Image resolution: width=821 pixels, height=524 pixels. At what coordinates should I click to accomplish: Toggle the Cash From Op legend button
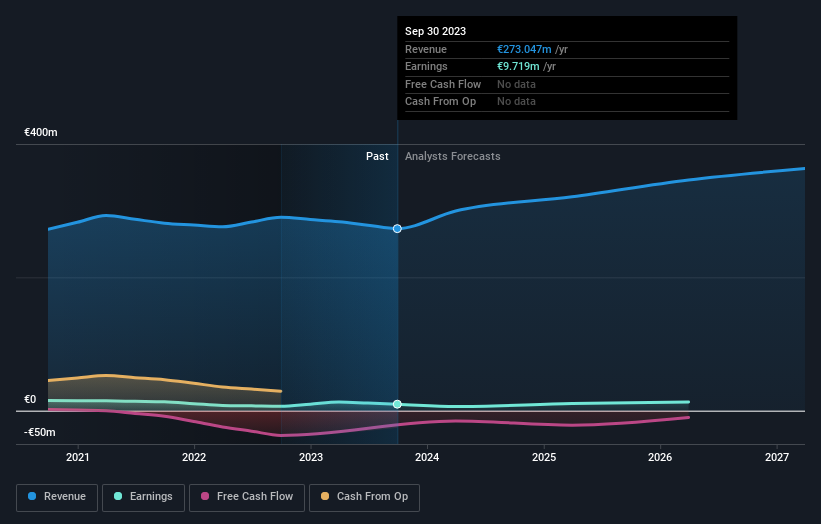click(x=364, y=497)
